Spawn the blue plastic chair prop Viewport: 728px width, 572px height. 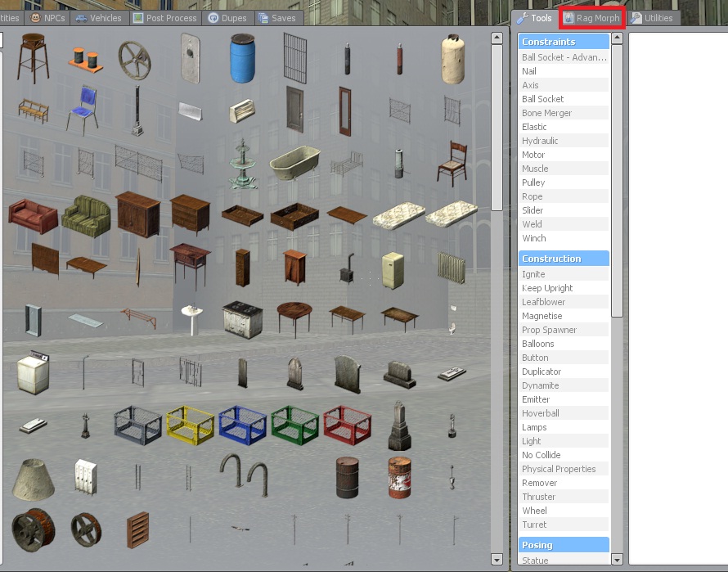click(x=83, y=110)
